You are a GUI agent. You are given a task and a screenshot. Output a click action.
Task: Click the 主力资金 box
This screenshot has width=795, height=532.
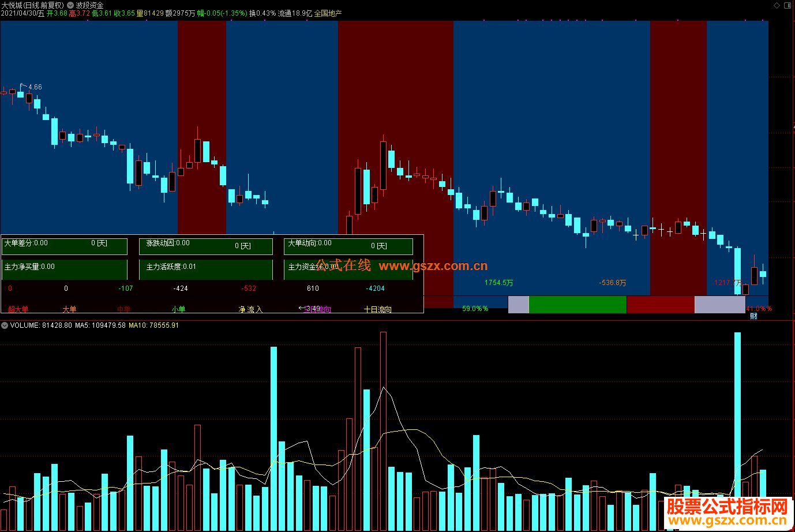[x=348, y=269]
